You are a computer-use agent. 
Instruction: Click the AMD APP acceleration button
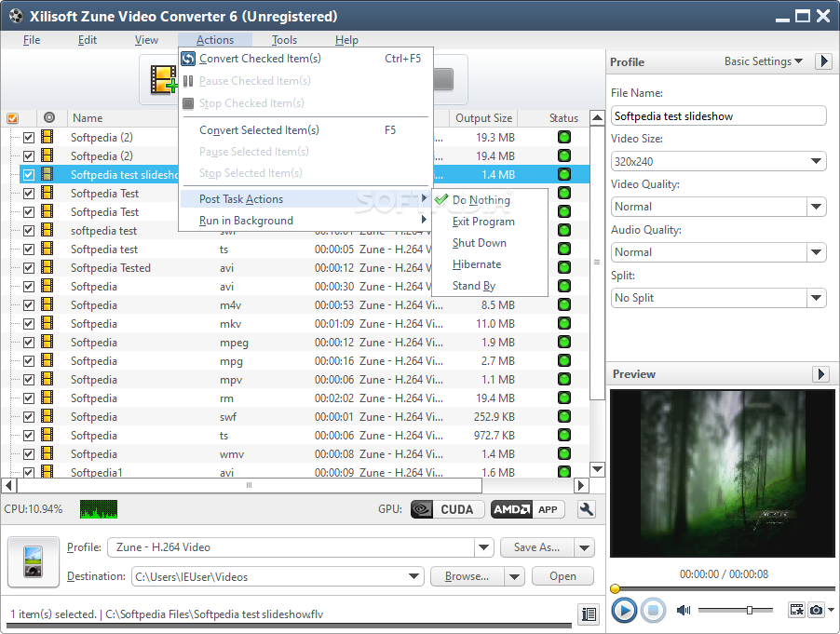pos(528,509)
